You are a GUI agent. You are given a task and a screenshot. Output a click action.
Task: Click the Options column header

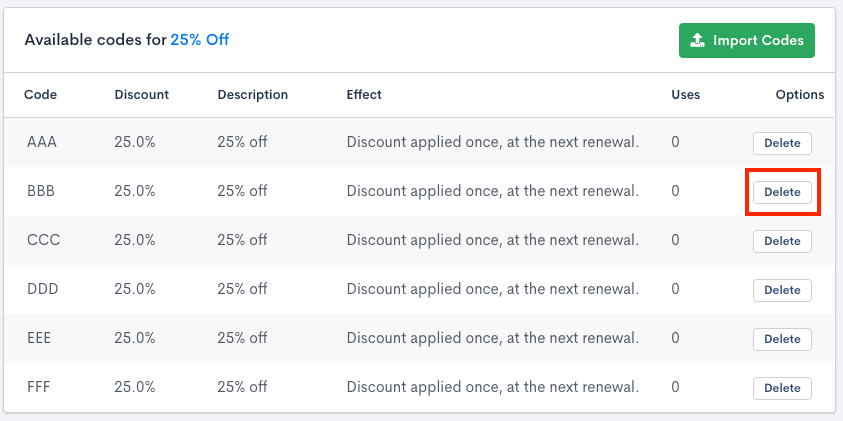click(x=799, y=95)
